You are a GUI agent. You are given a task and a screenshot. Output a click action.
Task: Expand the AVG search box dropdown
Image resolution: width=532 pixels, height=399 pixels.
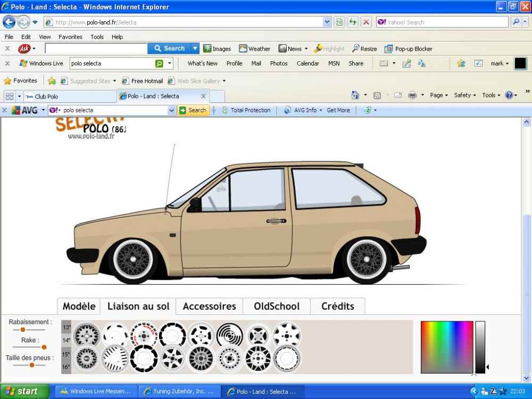point(172,110)
